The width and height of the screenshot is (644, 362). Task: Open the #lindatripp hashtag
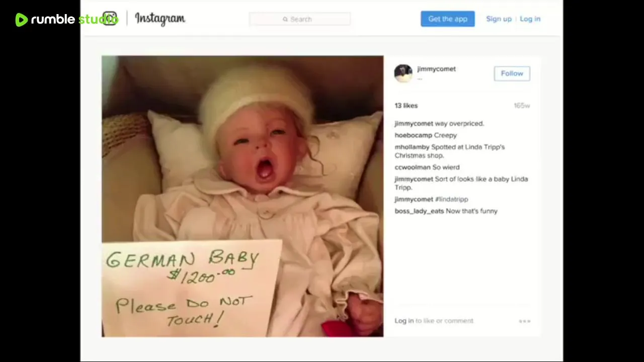451,199
